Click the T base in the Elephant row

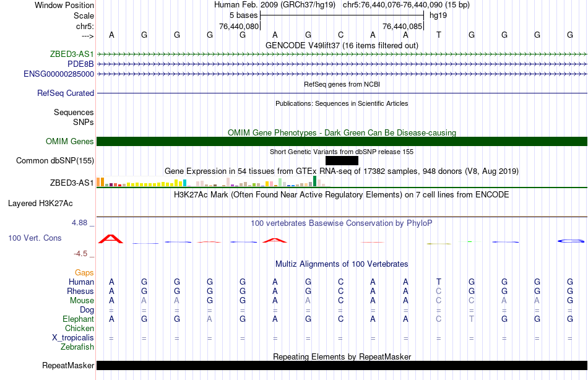[472, 319]
